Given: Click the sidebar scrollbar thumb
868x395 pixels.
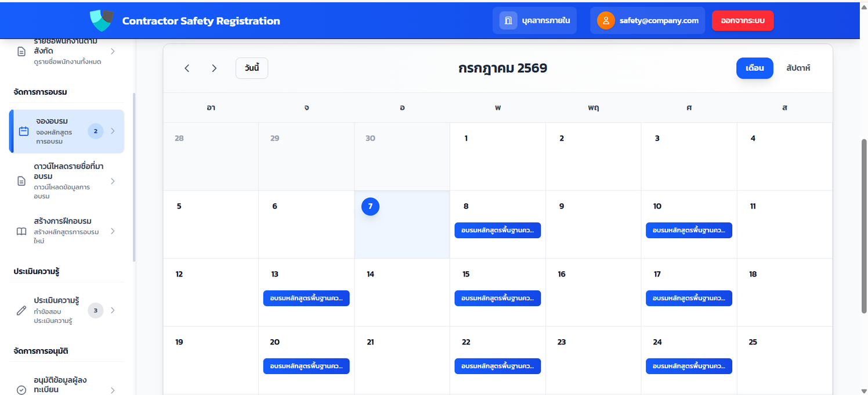Looking at the screenshot, I should pos(134,177).
